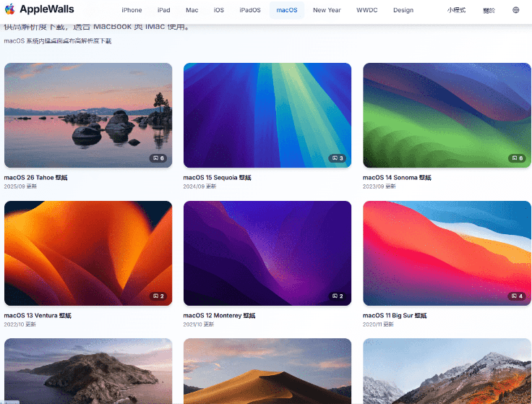Screen dimensions: 532x404
Task: Click the macOS 11 Big Sur title text
Action: [x=395, y=315]
